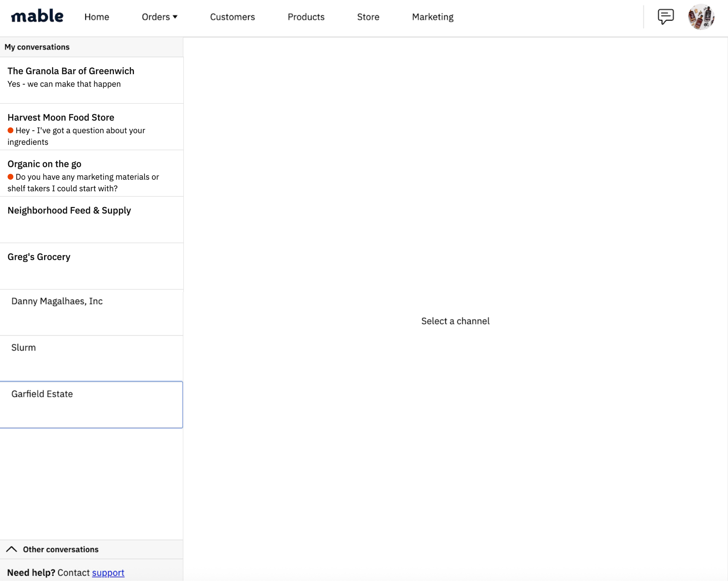Select the Organic on the go conversation
Image resolution: width=728 pixels, height=586 pixels.
tap(91, 173)
